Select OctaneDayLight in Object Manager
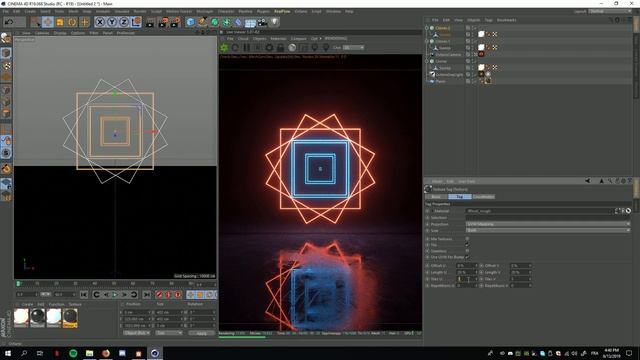Screen dimensions: 640x360 tap(449, 75)
